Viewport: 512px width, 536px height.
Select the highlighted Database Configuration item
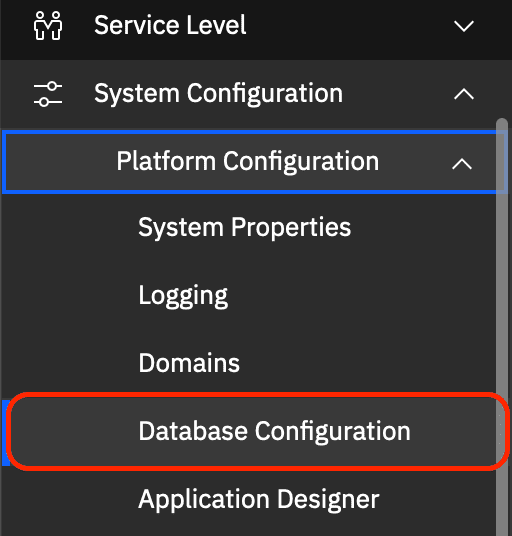coord(257,431)
